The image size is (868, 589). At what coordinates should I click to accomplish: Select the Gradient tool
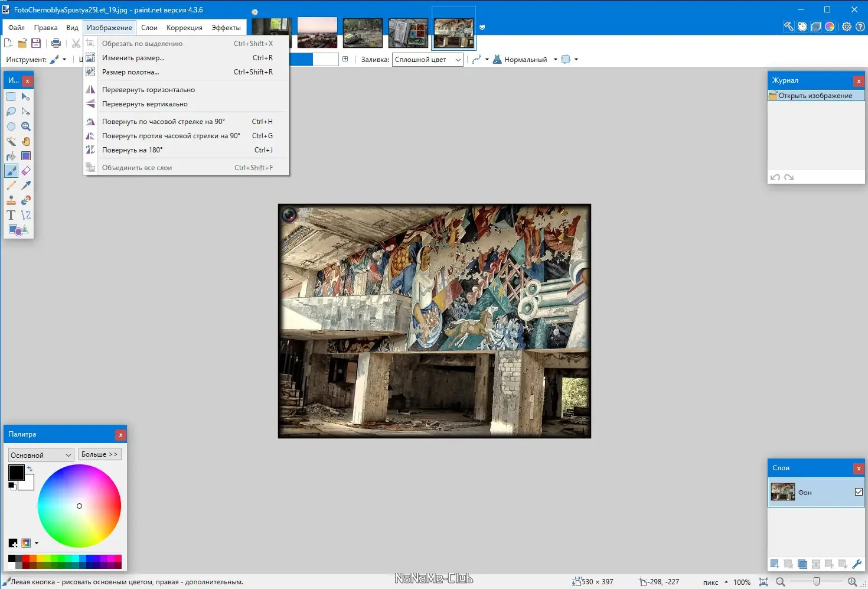click(x=26, y=156)
